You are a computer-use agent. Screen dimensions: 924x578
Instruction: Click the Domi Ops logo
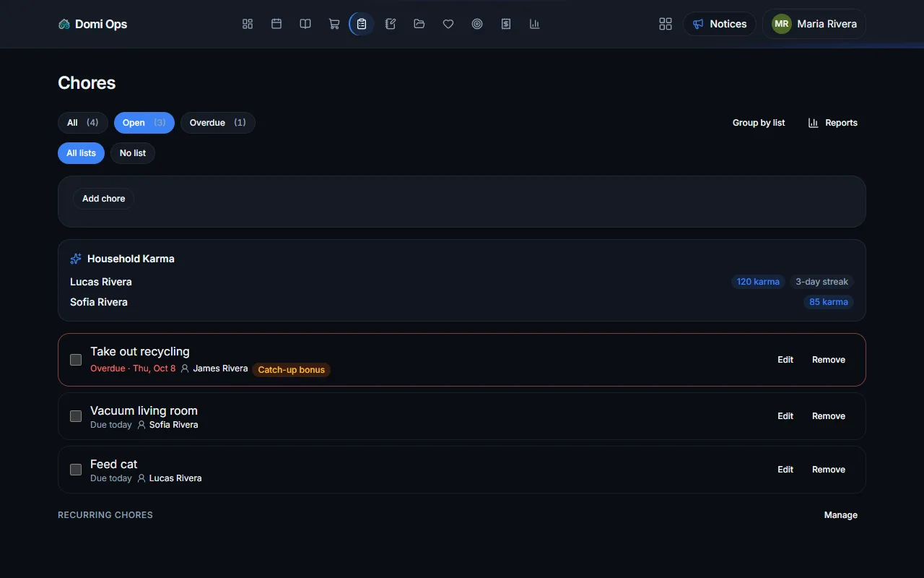pos(93,24)
